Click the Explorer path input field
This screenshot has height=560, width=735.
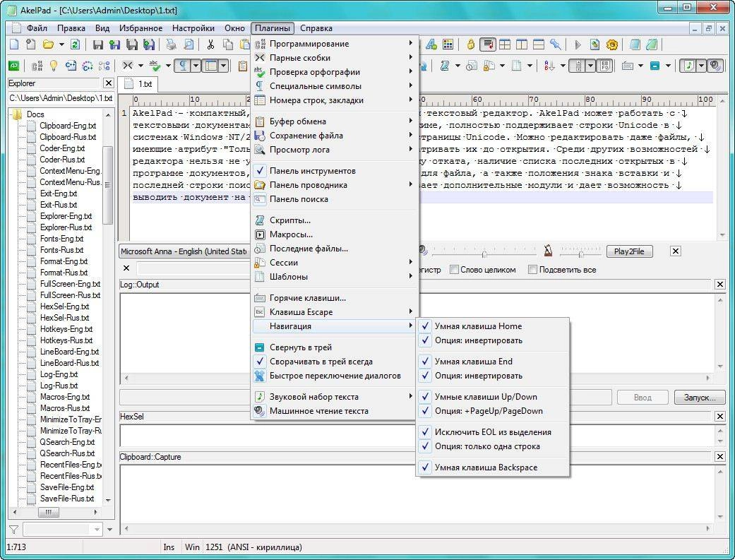(x=61, y=98)
